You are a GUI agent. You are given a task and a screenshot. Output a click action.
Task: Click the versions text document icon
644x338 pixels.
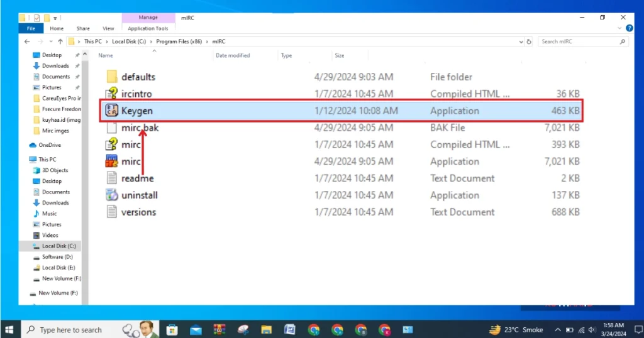coord(111,212)
